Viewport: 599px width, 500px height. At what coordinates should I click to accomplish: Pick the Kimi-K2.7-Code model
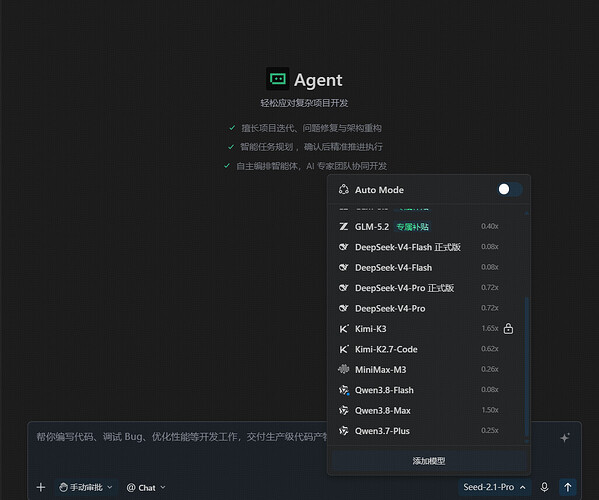point(426,349)
